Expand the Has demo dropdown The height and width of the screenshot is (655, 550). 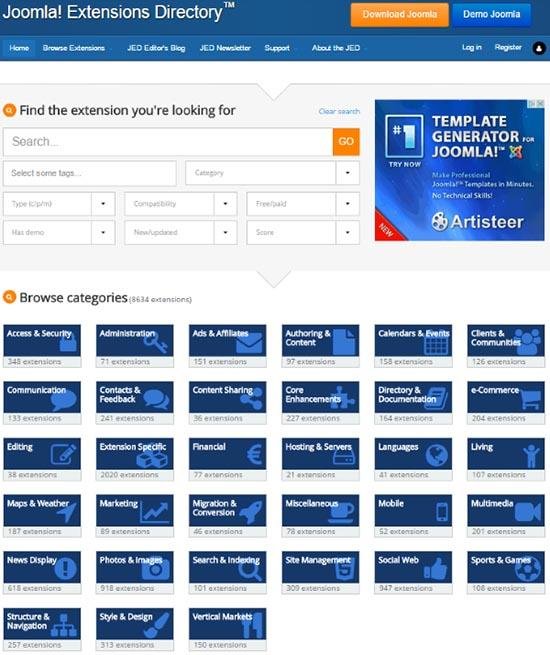(x=59, y=233)
